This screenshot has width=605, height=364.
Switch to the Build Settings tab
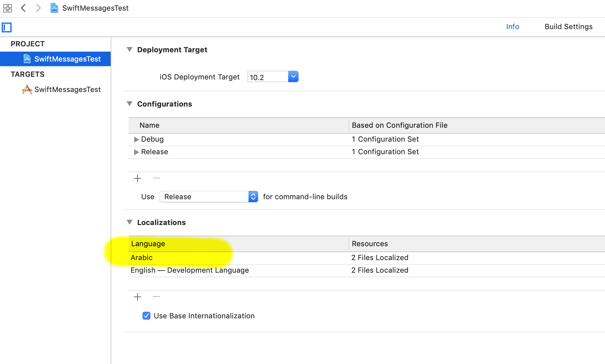[569, 27]
